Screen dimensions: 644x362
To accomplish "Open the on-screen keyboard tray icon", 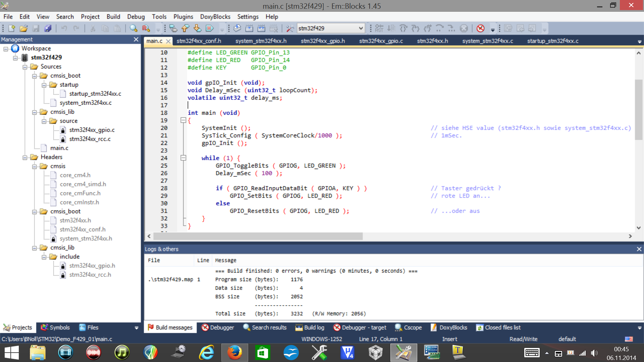I will coord(532,353).
